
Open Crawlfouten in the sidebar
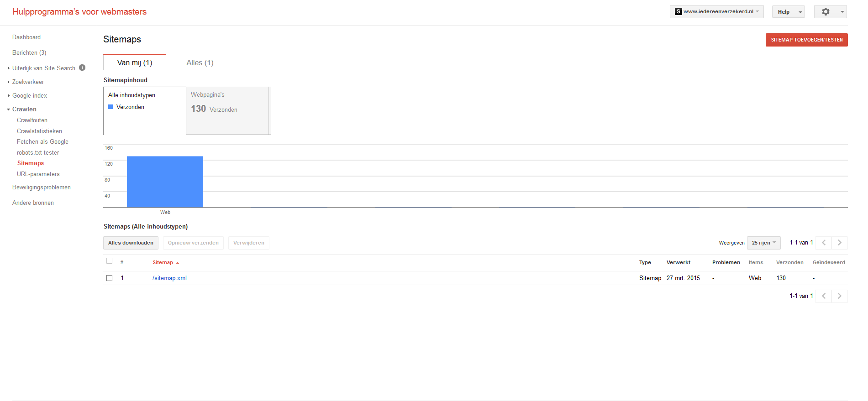tap(32, 120)
